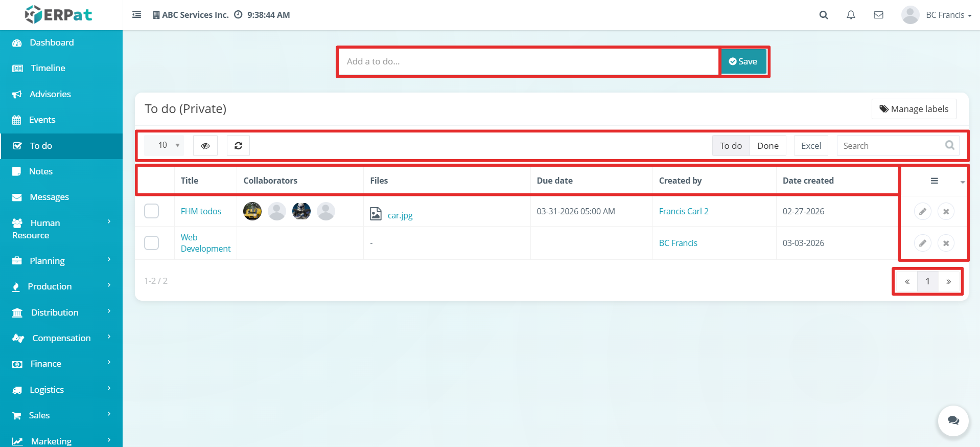The height and width of the screenshot is (447, 980).
Task: Toggle column visibility with the eye icon
Action: coord(205,146)
